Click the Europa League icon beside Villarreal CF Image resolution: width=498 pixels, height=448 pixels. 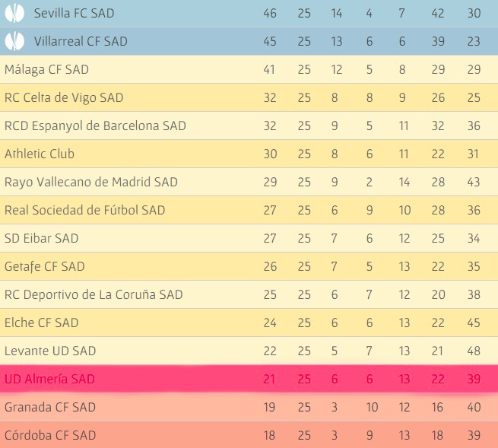14,41
